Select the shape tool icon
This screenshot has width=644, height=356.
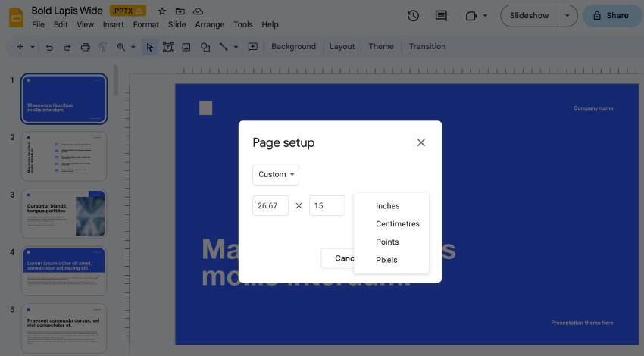[x=205, y=47]
